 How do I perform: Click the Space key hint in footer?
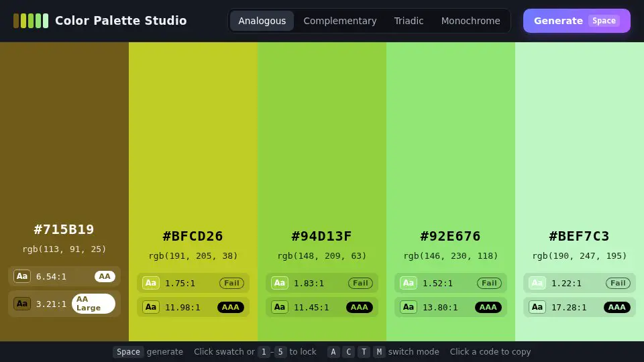[x=128, y=352]
